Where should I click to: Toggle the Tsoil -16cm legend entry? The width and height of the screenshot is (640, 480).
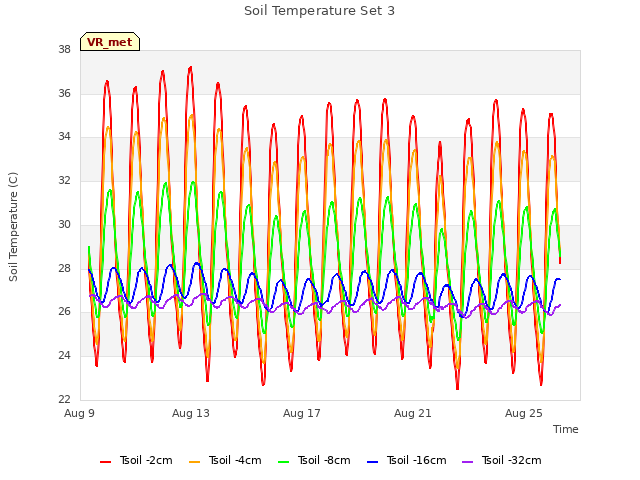407,460
